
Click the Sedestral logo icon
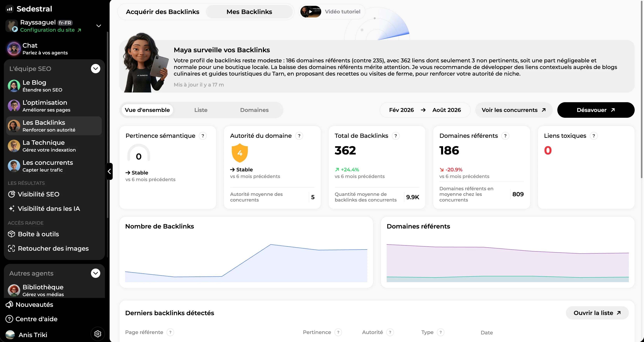10,9
